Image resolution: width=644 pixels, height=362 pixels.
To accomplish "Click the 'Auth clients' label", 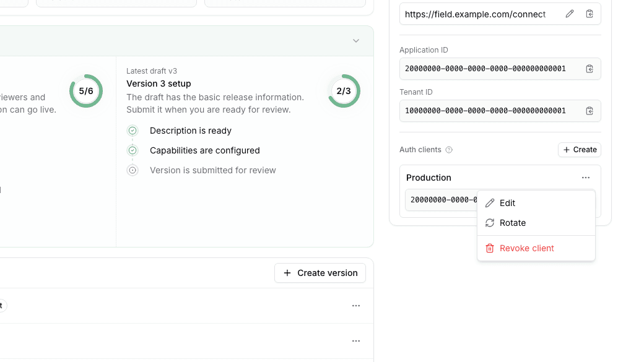I will (420, 150).
